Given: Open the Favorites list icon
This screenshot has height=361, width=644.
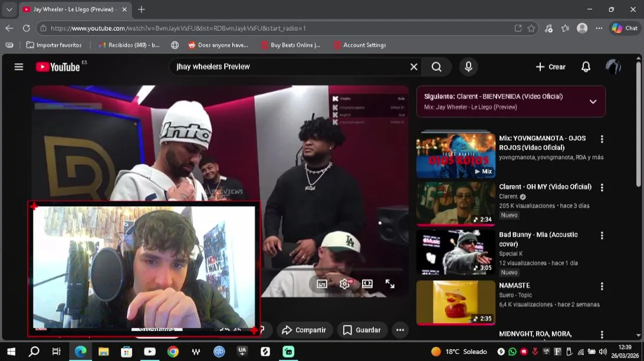Looking at the screenshot, I should click(565, 29).
